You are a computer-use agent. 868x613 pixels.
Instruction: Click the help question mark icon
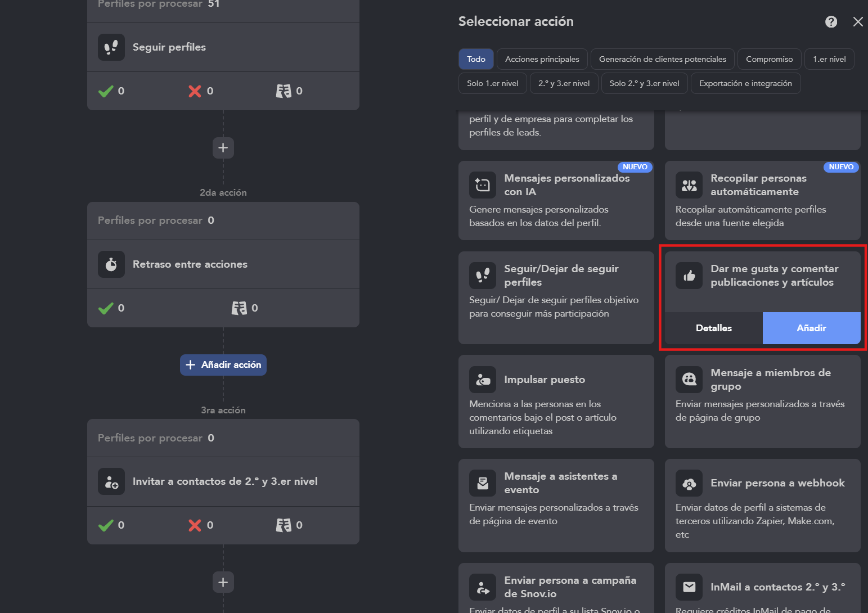point(831,21)
